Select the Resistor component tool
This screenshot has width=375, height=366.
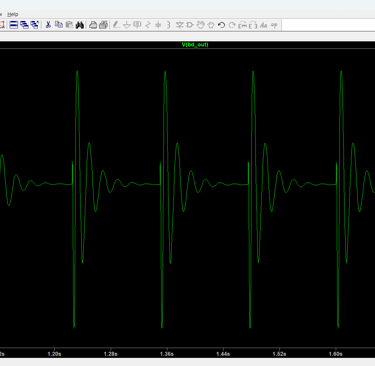[148, 25]
